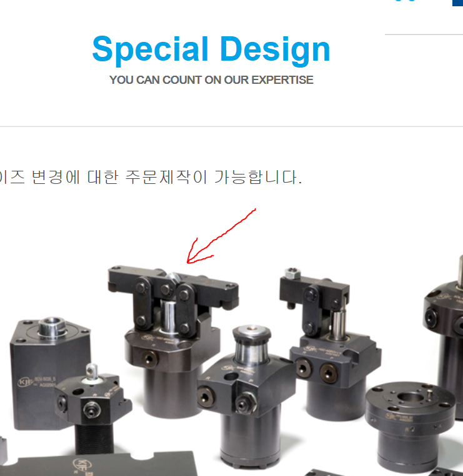Click the Korean custom-order description text
The height and width of the screenshot is (476, 463).
click(151, 177)
